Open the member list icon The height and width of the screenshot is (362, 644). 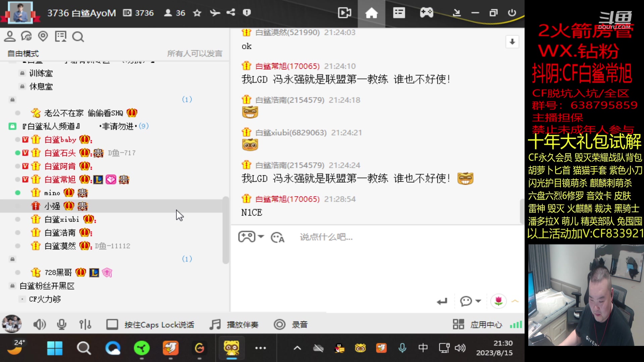pyautogui.click(x=10, y=36)
